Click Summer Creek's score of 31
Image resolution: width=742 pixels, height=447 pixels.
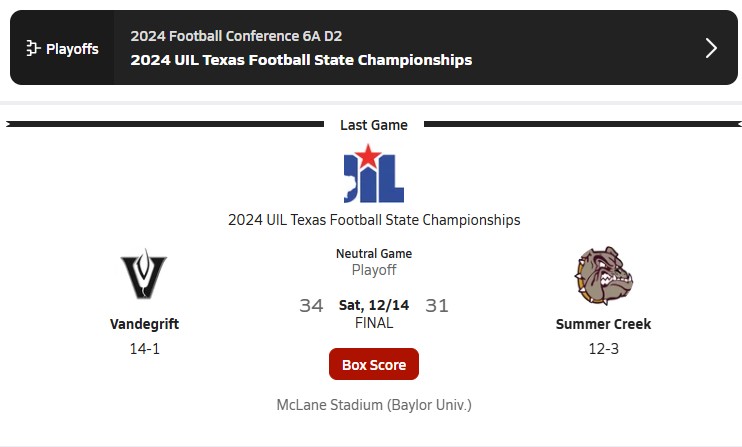pyautogui.click(x=437, y=306)
